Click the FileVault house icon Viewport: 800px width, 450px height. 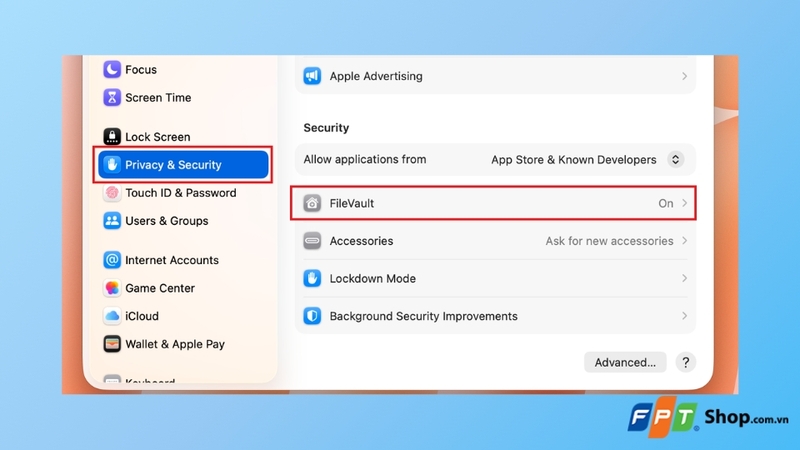click(x=312, y=203)
